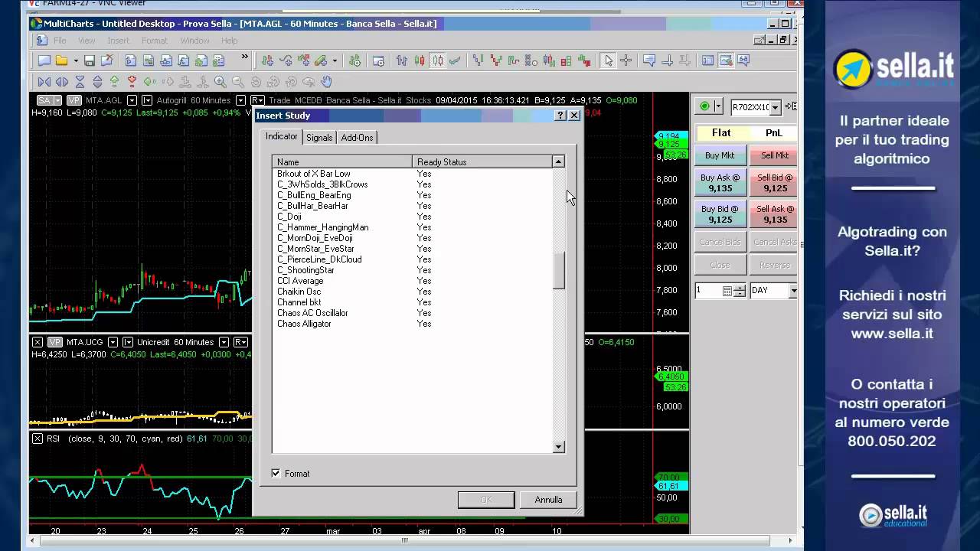Click Sell Bid @ 9,125 button
The width and height of the screenshot is (980, 551).
coord(774,183)
